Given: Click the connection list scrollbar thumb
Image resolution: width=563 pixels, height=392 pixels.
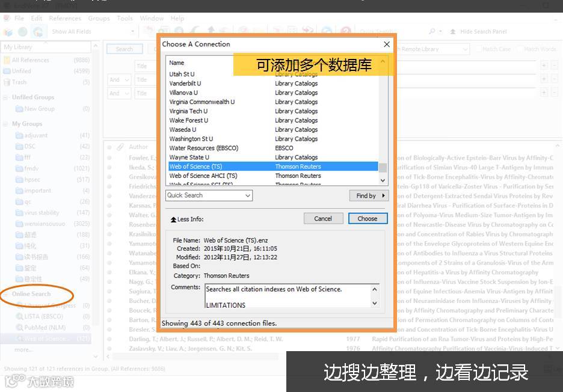Looking at the screenshot, I should pyautogui.click(x=383, y=168).
